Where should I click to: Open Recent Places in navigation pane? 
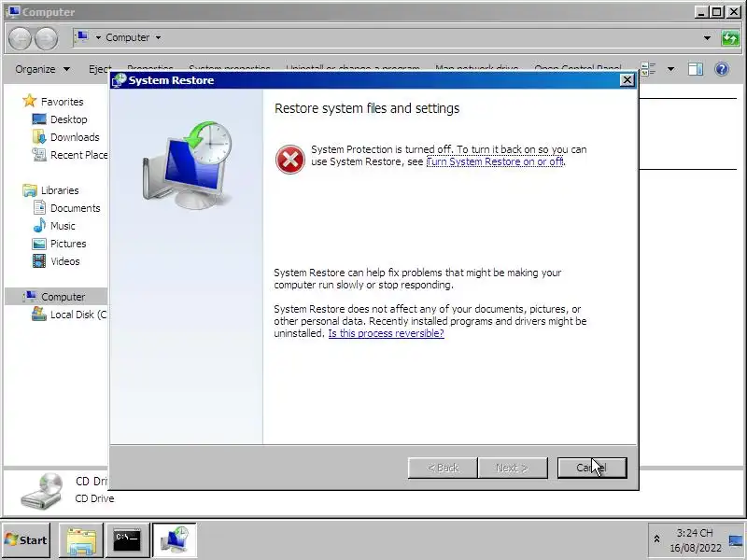point(79,155)
